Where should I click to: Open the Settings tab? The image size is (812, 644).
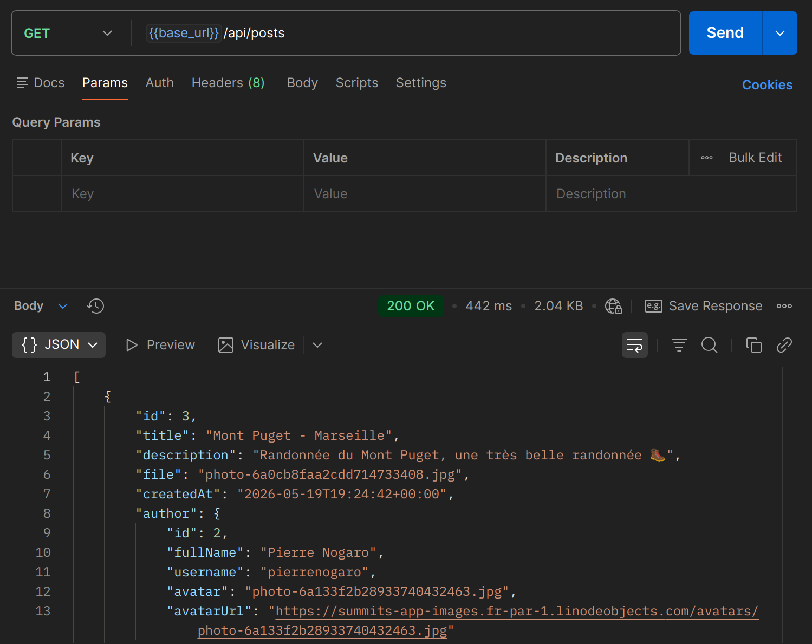(x=421, y=83)
